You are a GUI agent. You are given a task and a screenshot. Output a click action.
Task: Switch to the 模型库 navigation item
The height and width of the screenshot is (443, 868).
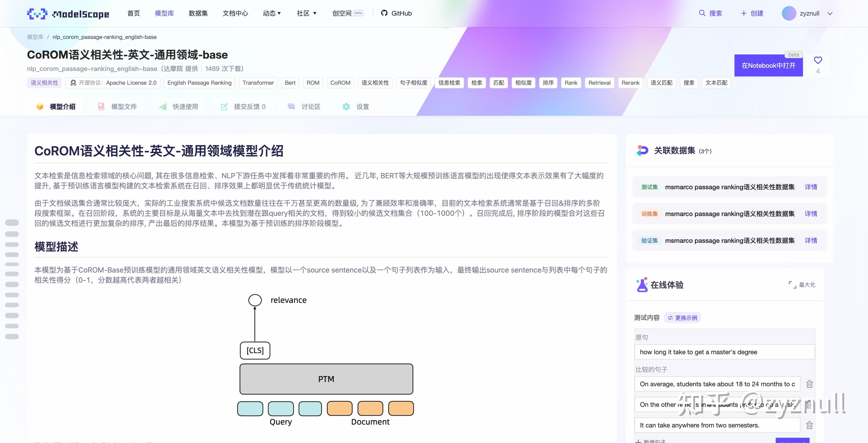coord(164,13)
